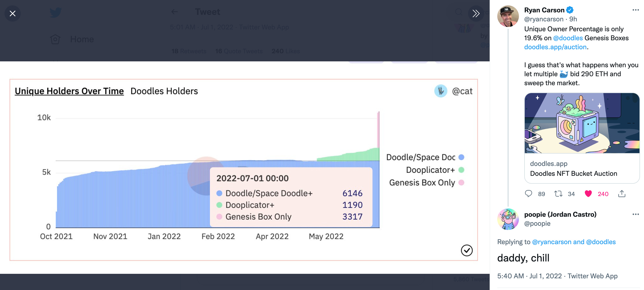This screenshot has width=644, height=290.
Task: Toggle the Doodle/Space Doodle+ legend dot
Action: coord(461,157)
